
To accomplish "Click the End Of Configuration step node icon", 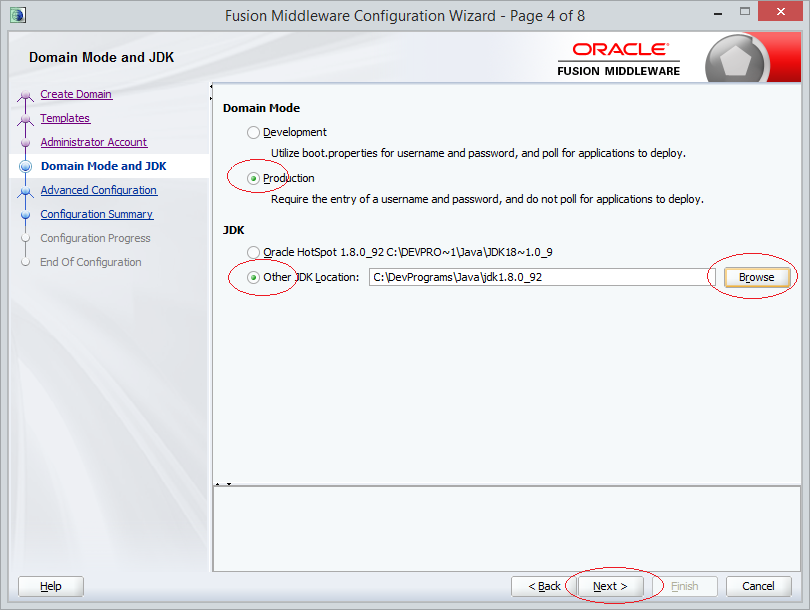I will point(25,262).
